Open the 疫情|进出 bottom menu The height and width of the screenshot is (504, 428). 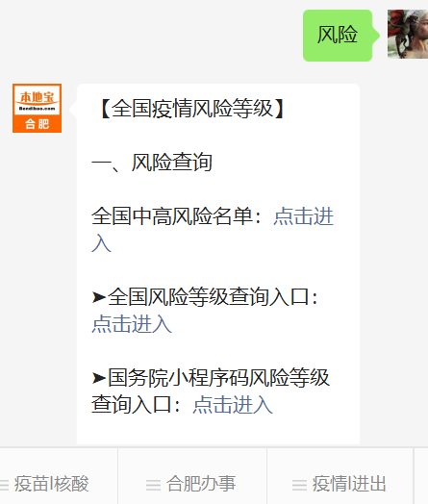[340, 484]
